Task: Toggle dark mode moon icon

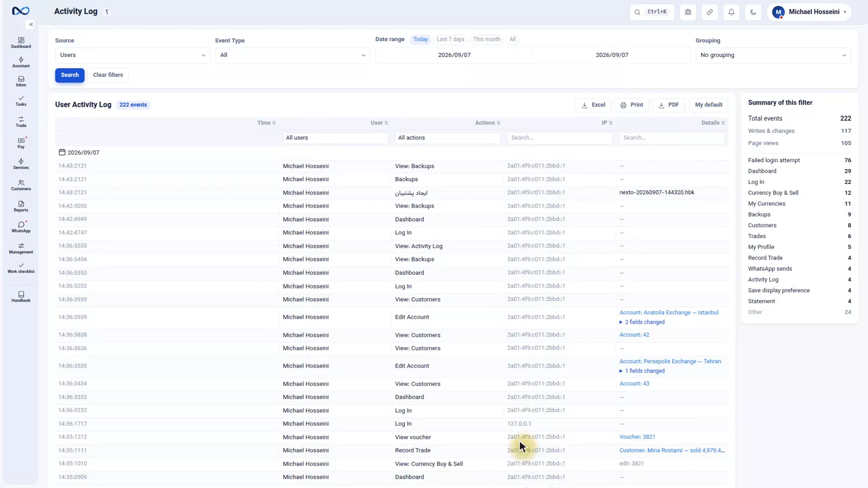Action: point(753,12)
